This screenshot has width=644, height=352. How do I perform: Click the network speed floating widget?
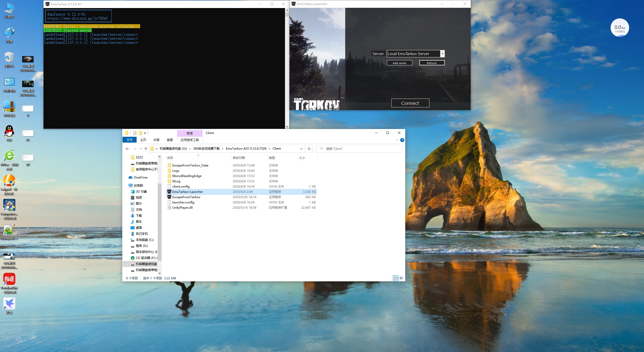[620, 28]
